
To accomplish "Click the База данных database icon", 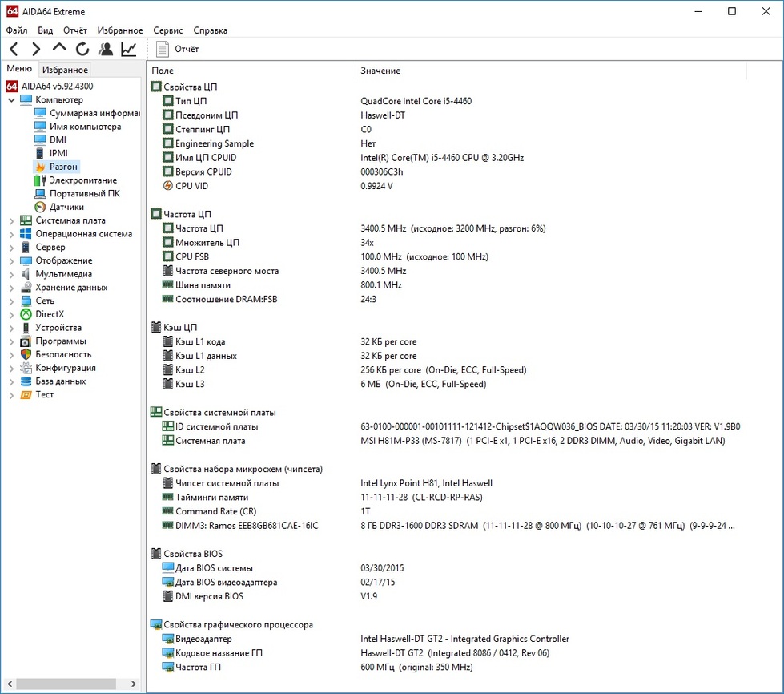I will 26,381.
